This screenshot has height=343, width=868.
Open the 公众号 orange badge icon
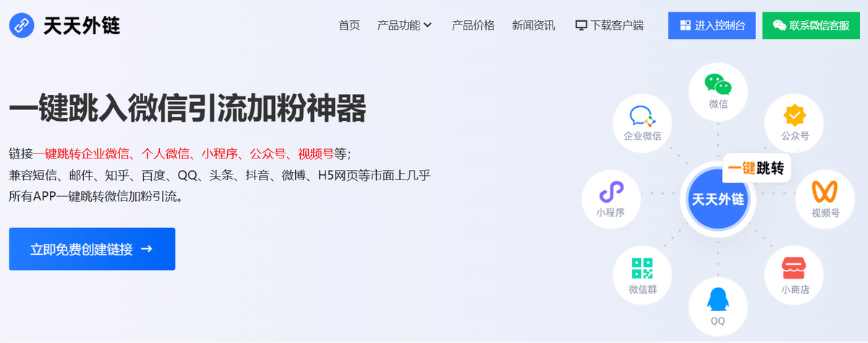[795, 115]
